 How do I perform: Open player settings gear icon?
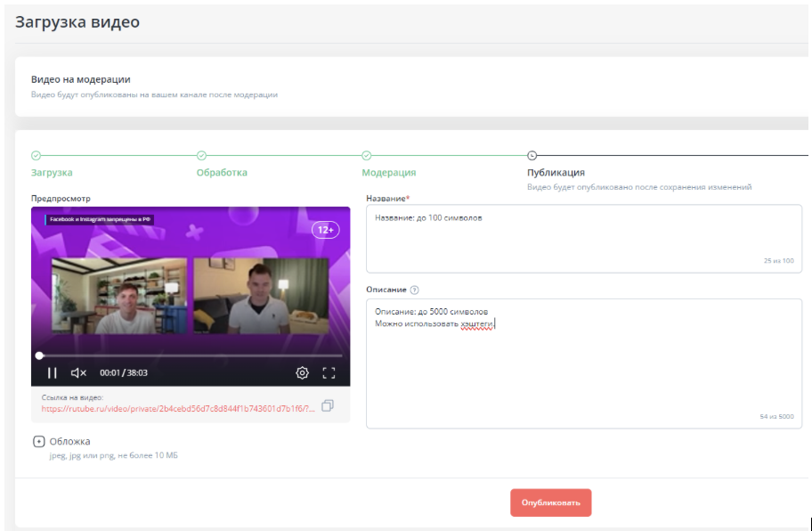[x=303, y=372]
